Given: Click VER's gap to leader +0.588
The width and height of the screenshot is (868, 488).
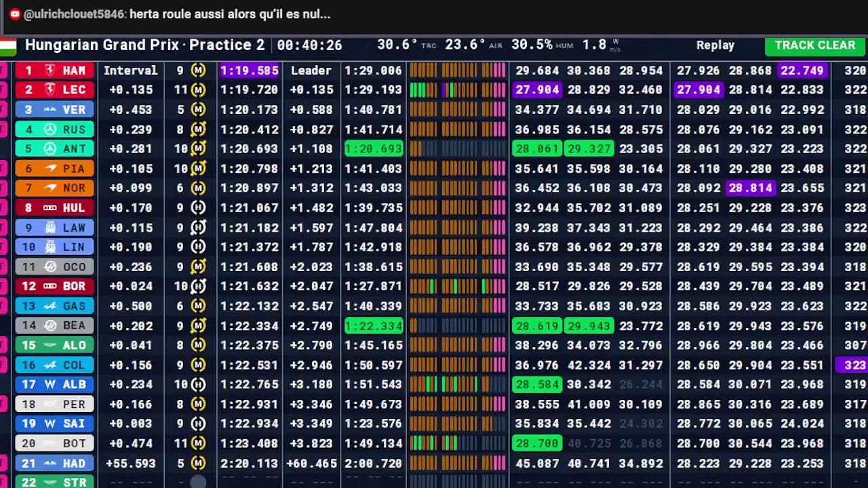Looking at the screenshot, I should pyautogui.click(x=311, y=110).
